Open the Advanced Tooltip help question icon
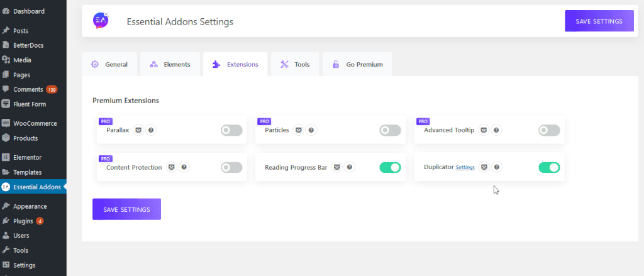The width and height of the screenshot is (644, 276). coord(496,130)
